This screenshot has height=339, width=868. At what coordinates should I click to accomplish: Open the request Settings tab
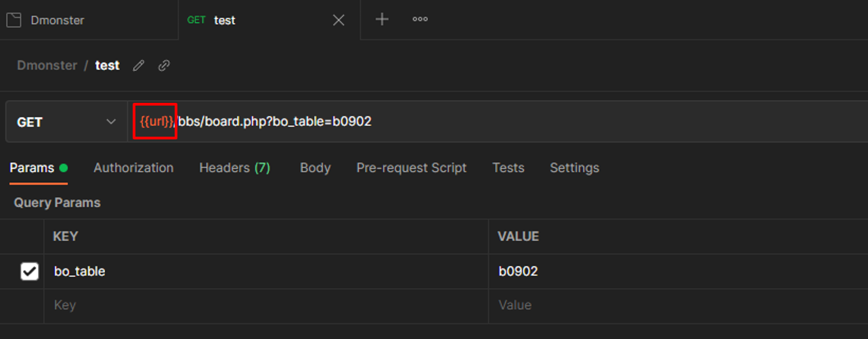click(x=574, y=168)
